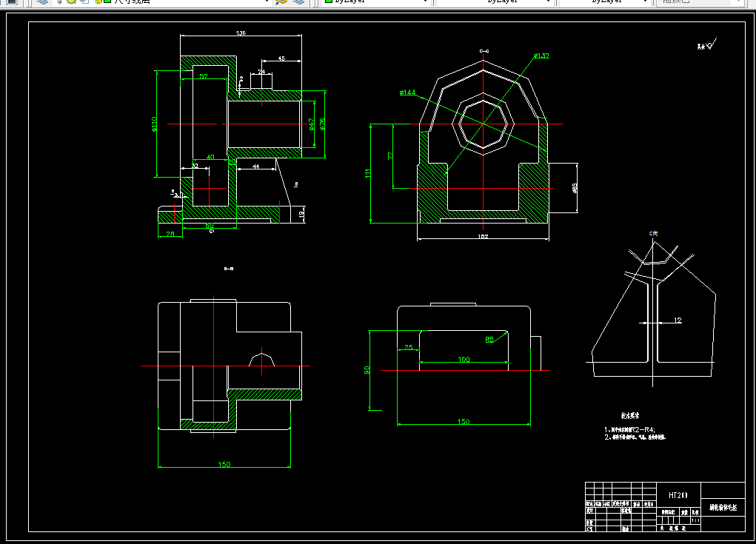Screen dimensions: 756x544
Task: Pick the ø110 vertical diameter dimension
Action: click(x=154, y=124)
